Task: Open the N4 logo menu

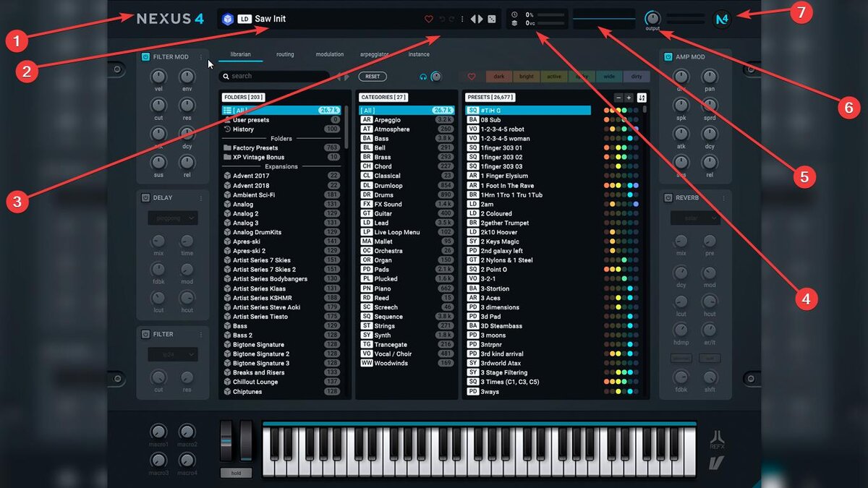Action: (x=721, y=19)
